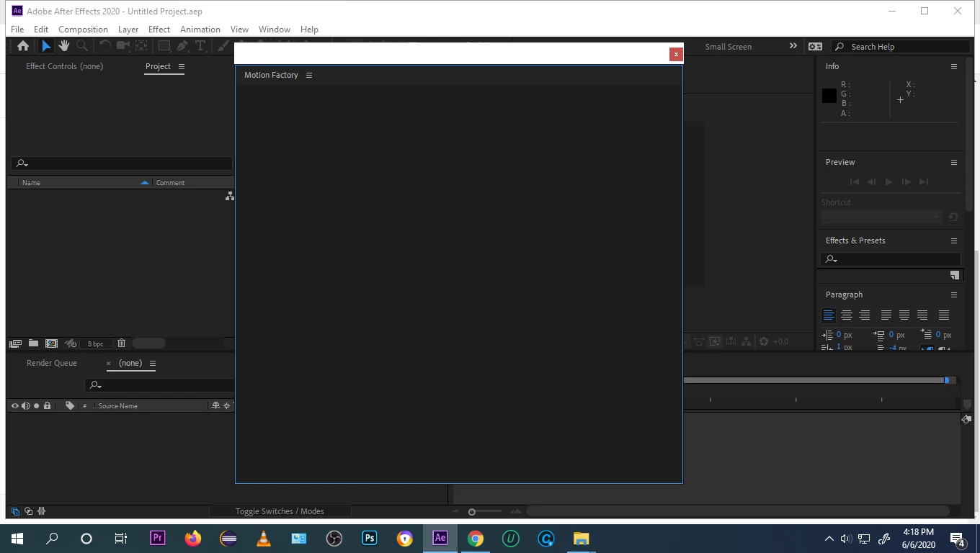The image size is (980, 553).
Task: Select the Zoom magnifier tool
Action: pos(82,46)
